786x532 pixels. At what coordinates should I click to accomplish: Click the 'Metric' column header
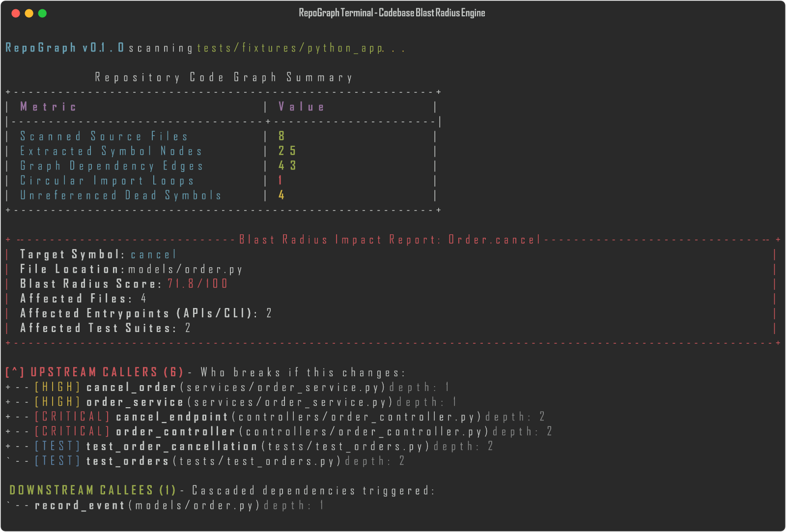tap(48, 107)
